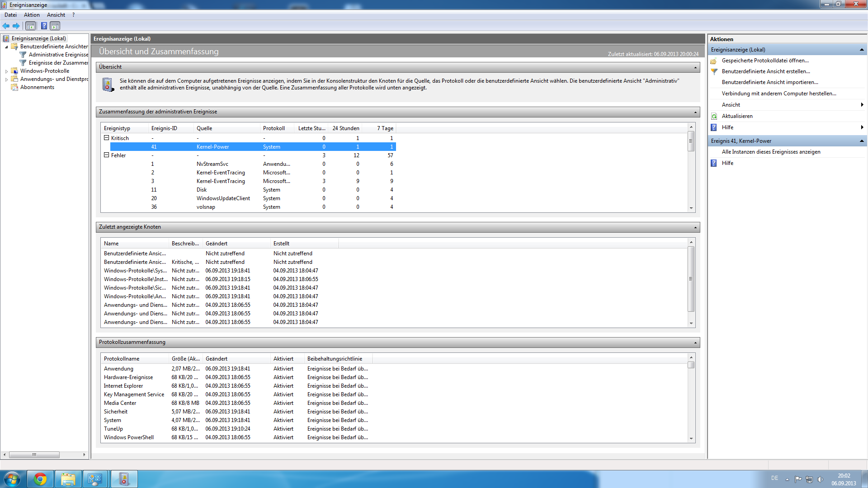Open Google Chrome from the taskbar
The height and width of the screenshot is (488, 868).
click(x=40, y=479)
